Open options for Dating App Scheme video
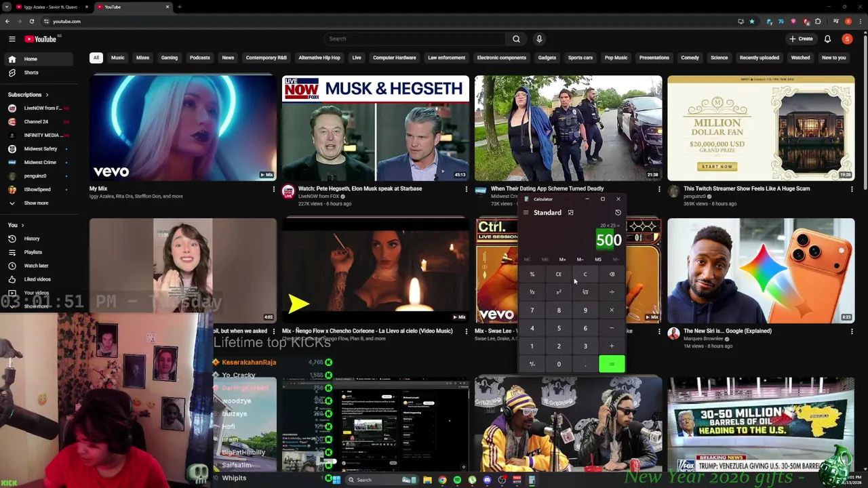 point(658,190)
